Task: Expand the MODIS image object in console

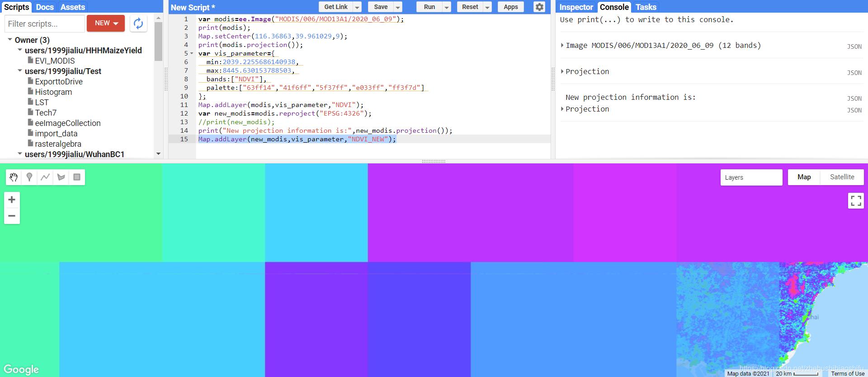Action: point(562,45)
